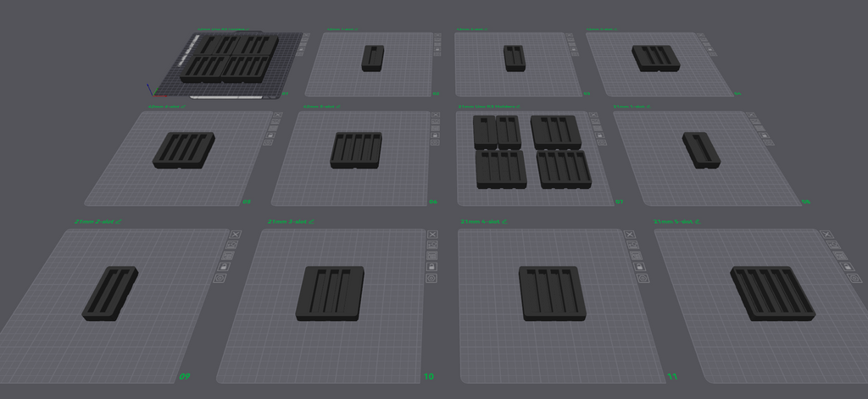
Task: Lock the 21mm 2-slot plate 09
Action: click(x=224, y=267)
